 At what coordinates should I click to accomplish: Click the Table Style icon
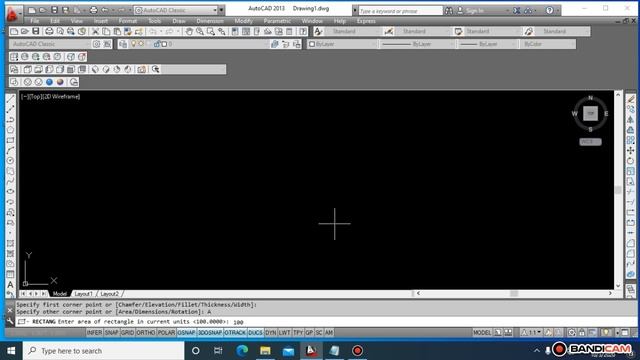pos(458,31)
